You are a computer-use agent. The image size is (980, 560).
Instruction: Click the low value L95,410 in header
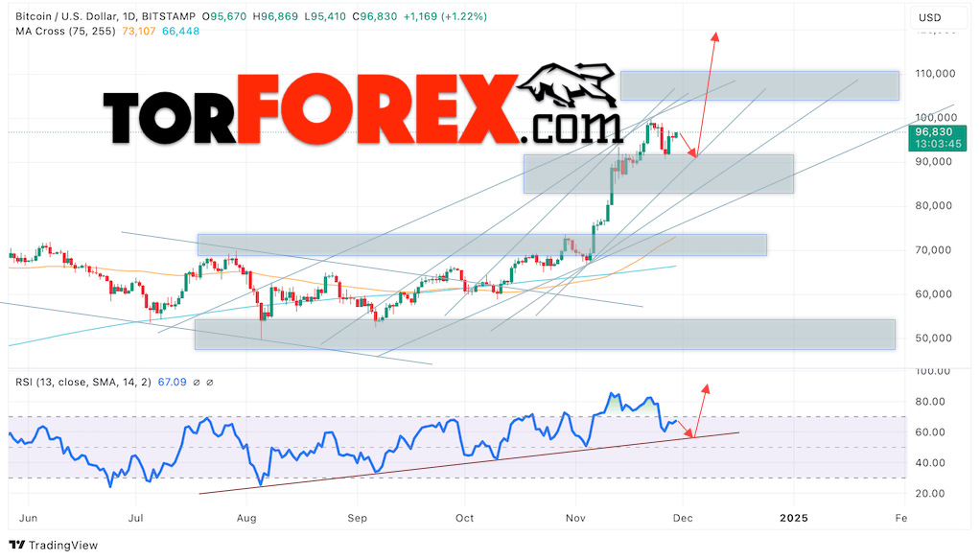point(324,16)
